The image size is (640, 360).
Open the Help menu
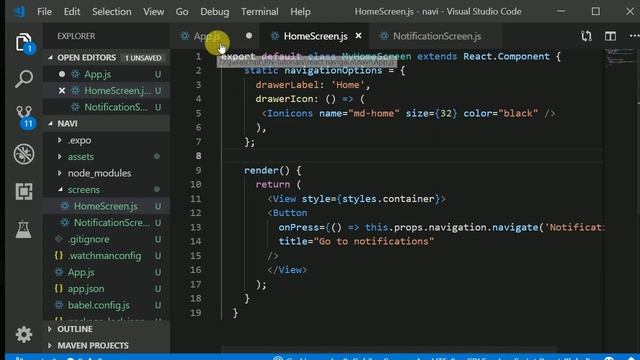tap(300, 12)
